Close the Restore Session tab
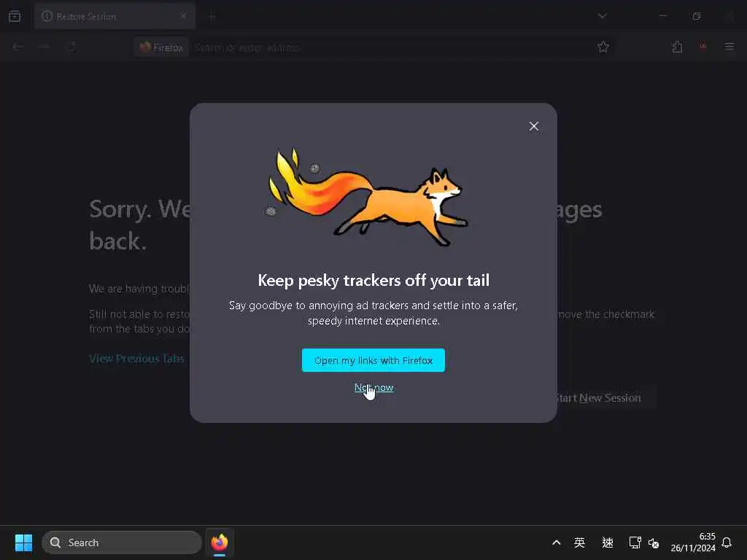The height and width of the screenshot is (560, 747). pos(183,17)
